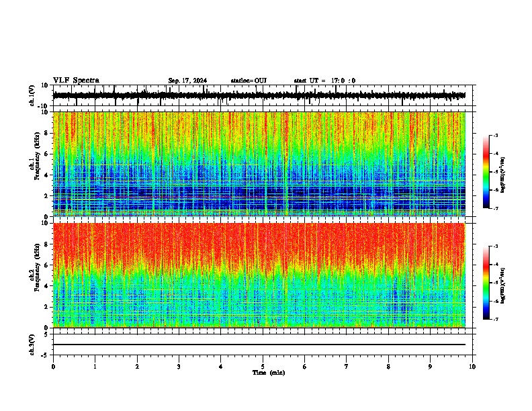This screenshot has width=532, height=411.
Task: Click the 'Time (min)' axis label
Action: [x=269, y=373]
